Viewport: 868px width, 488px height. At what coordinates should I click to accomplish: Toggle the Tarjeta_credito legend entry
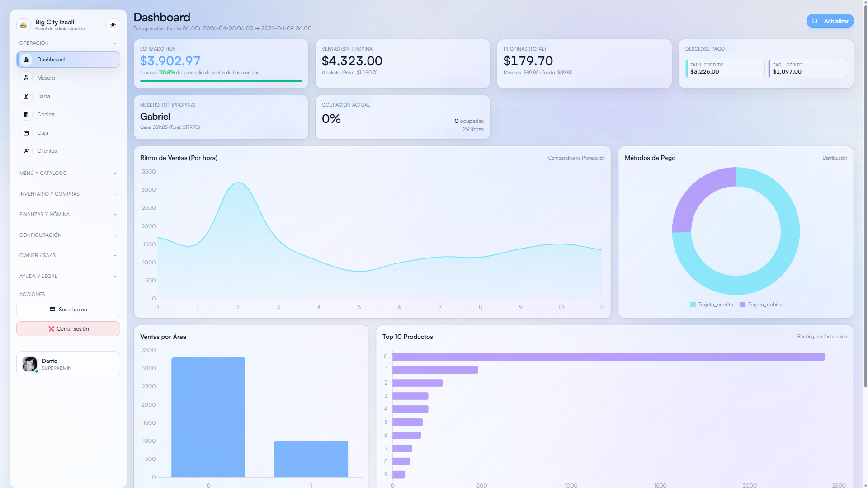[x=712, y=305]
